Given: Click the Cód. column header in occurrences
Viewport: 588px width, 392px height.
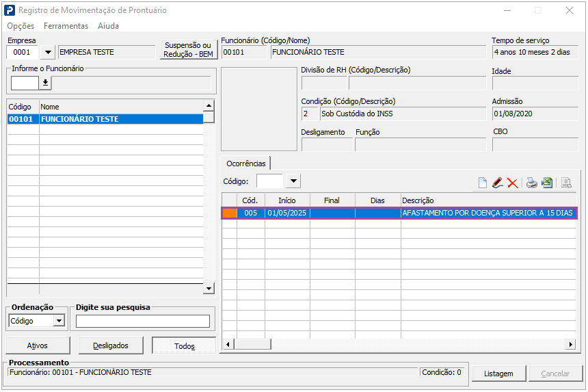Looking at the screenshot, I should [250, 200].
